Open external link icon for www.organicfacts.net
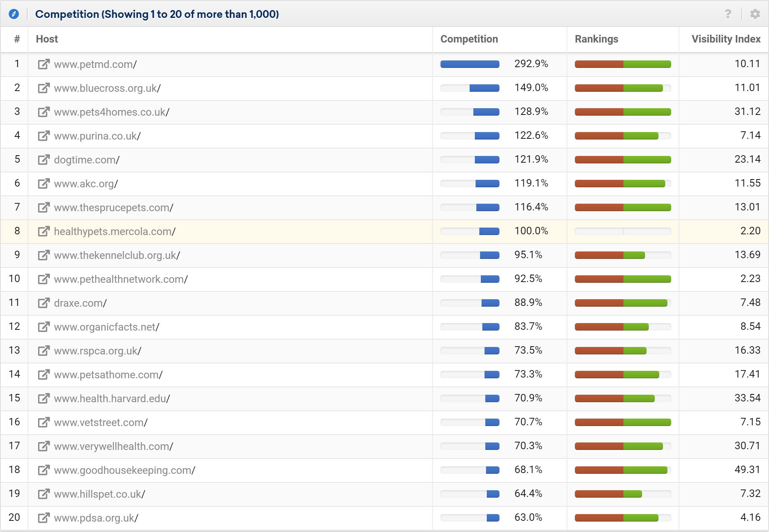The height and width of the screenshot is (532, 769). pyautogui.click(x=44, y=327)
